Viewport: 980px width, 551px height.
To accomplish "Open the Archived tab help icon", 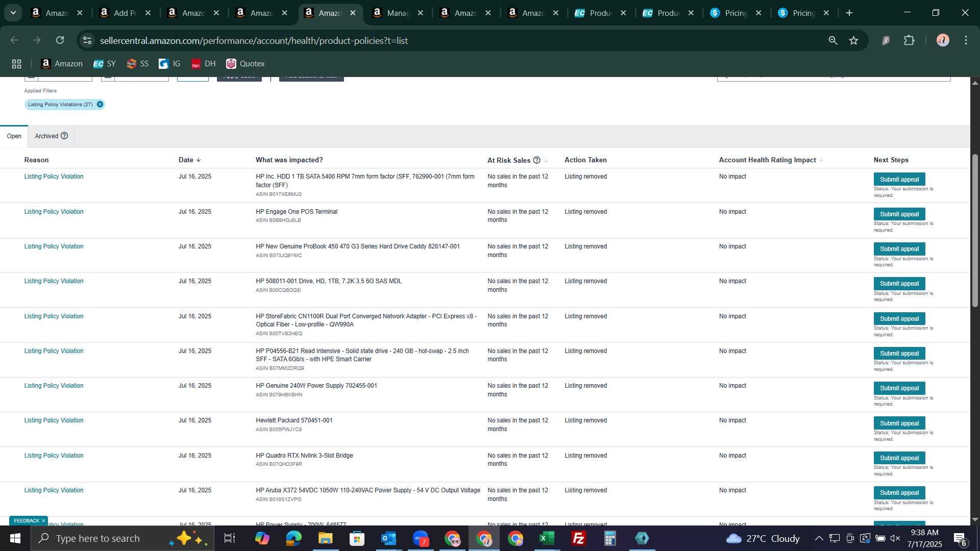I will (x=64, y=136).
